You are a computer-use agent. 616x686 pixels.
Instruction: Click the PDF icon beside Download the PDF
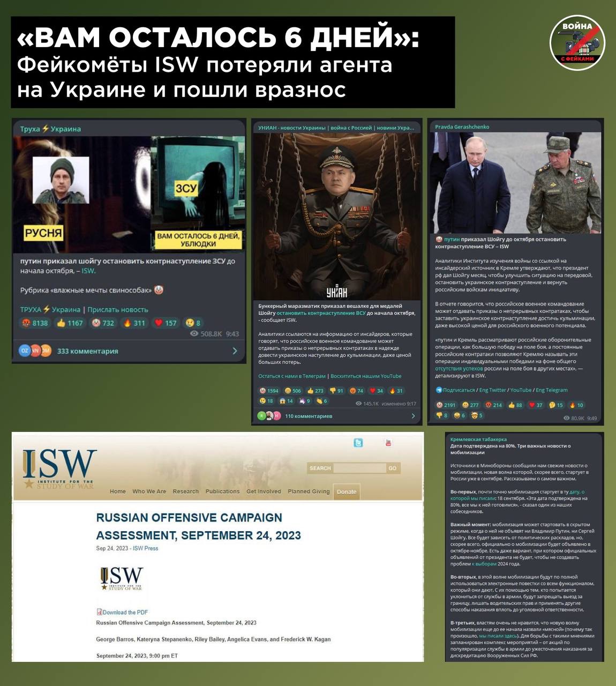(99, 612)
